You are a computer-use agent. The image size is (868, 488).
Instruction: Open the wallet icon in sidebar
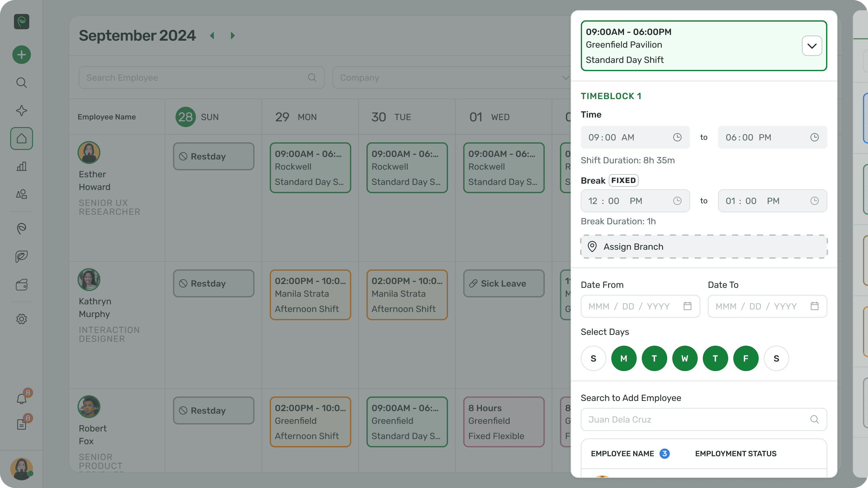tap(22, 285)
